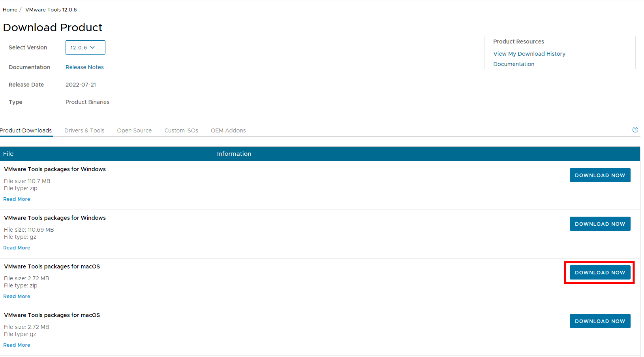Open the Select Version 12.0.6 dropdown
644x357 pixels.
85,47
